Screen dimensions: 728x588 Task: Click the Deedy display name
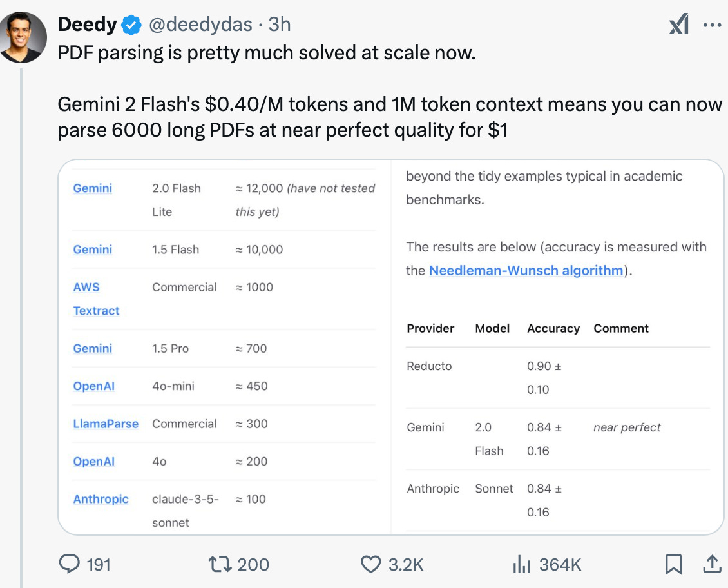click(87, 24)
